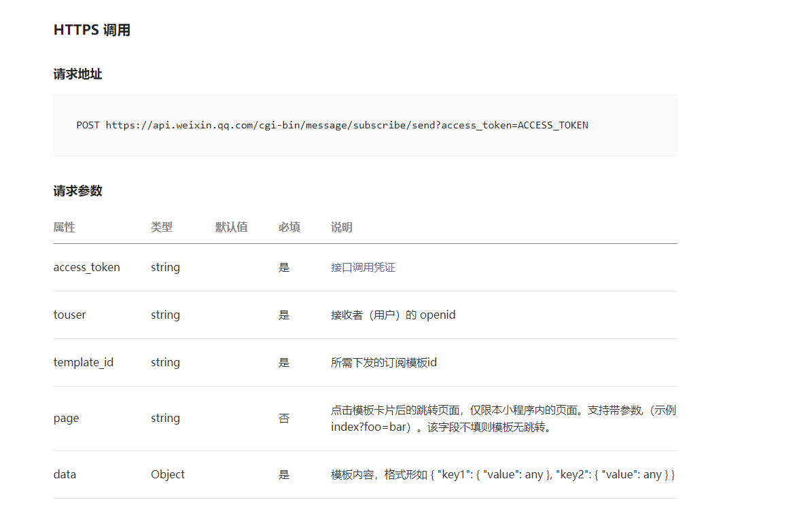Click the POST request URL code block
The width and height of the screenshot is (812, 532).
[x=365, y=126]
